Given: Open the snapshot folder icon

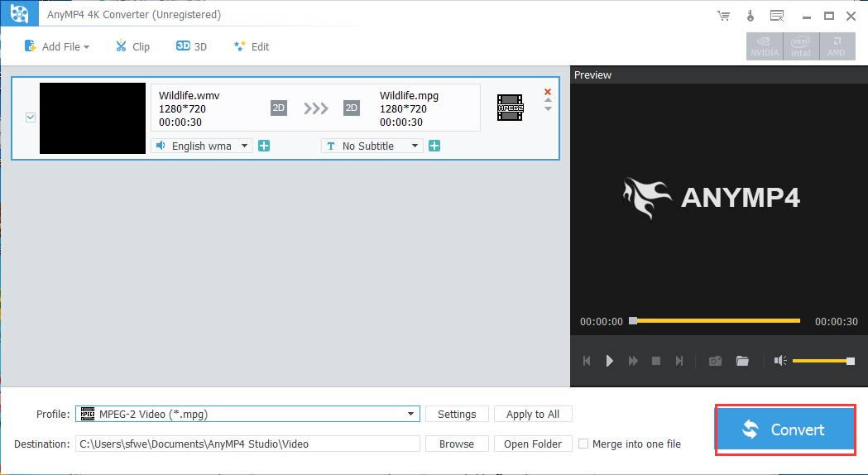Looking at the screenshot, I should coord(742,361).
